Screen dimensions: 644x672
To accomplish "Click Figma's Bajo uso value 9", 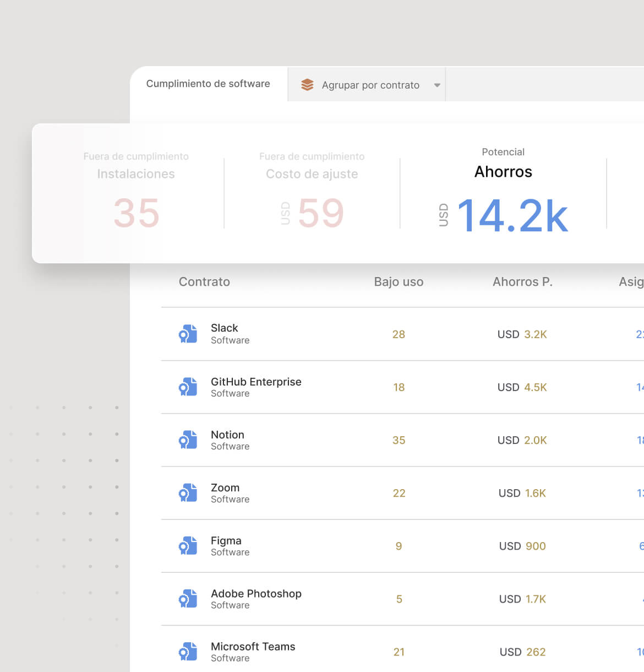I will point(399,546).
